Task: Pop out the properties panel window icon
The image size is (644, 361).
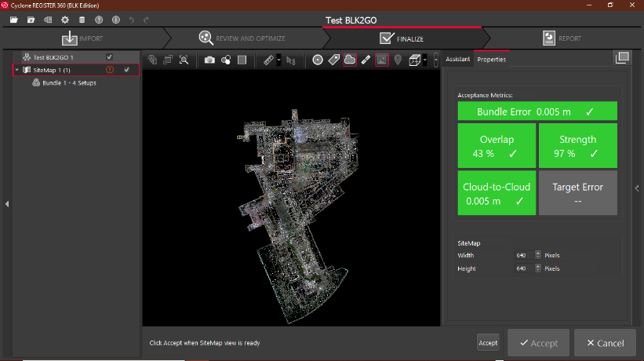Action: (x=623, y=57)
